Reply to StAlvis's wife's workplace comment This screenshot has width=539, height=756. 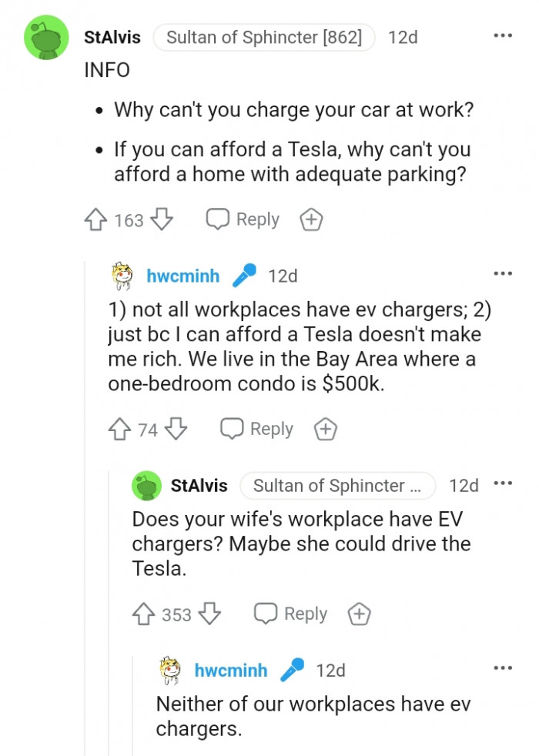[x=290, y=614]
